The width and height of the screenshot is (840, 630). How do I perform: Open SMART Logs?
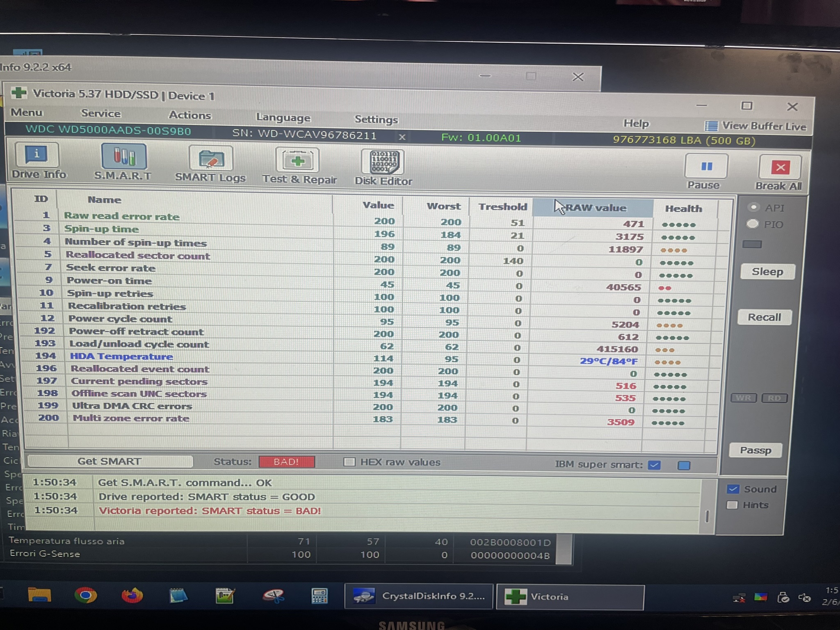point(210,164)
